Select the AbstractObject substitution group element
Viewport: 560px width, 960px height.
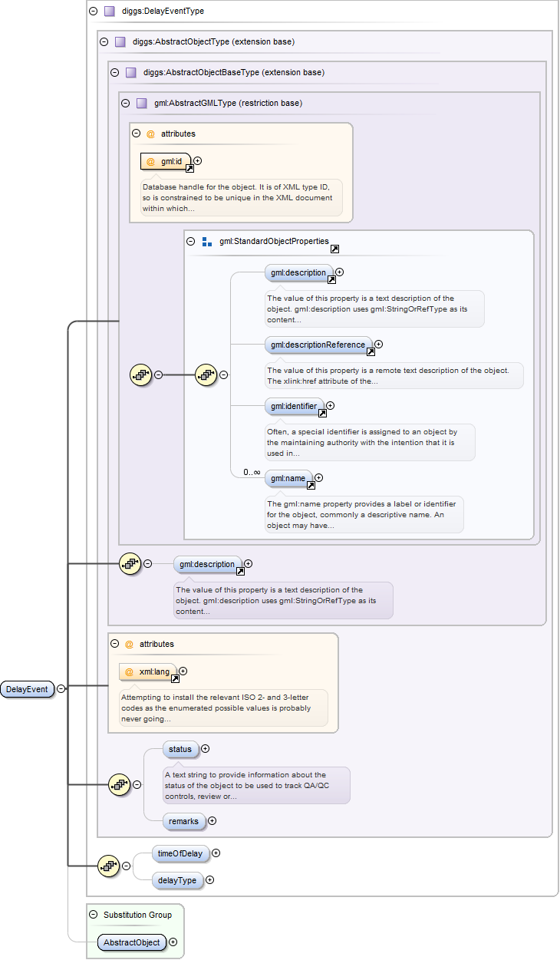[x=132, y=942]
